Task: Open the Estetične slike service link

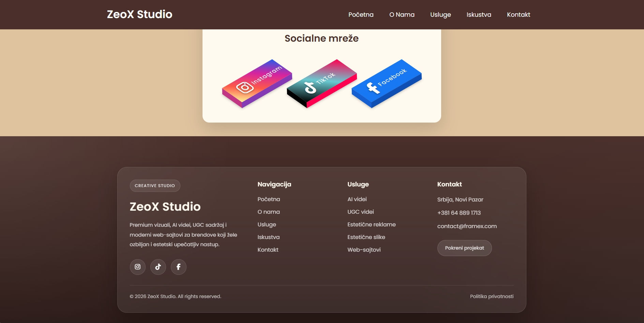Action: point(366,237)
